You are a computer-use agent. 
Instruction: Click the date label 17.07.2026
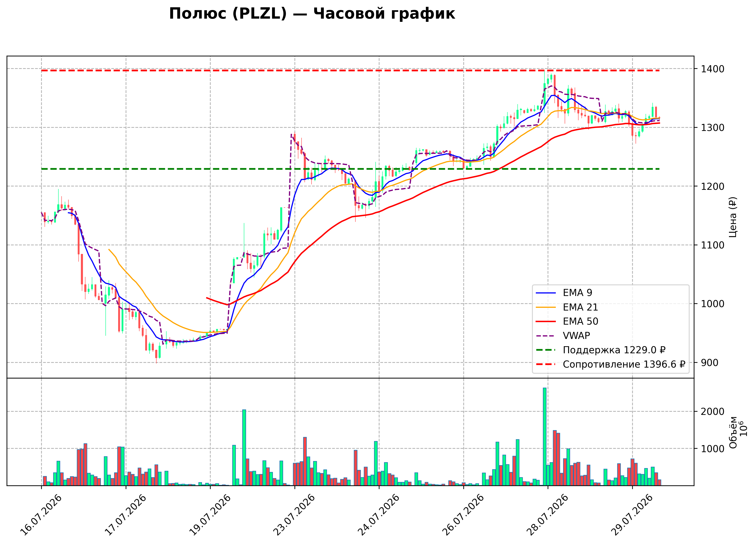tap(125, 515)
